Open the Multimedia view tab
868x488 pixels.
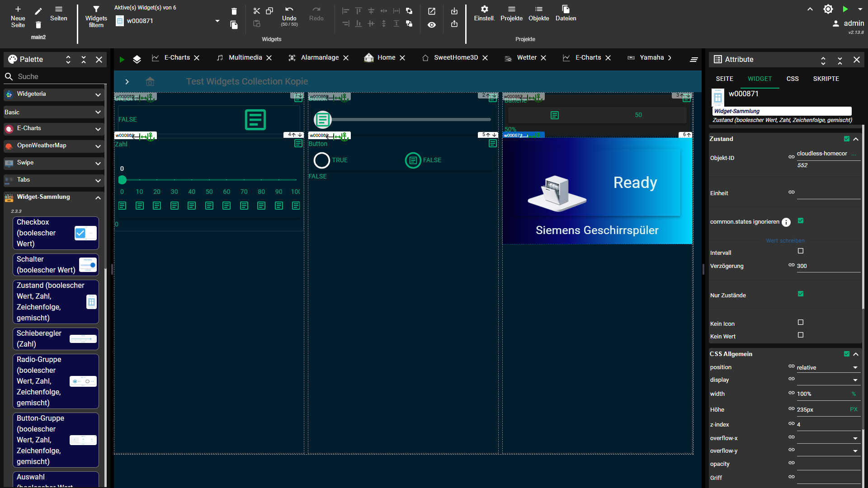pos(245,57)
